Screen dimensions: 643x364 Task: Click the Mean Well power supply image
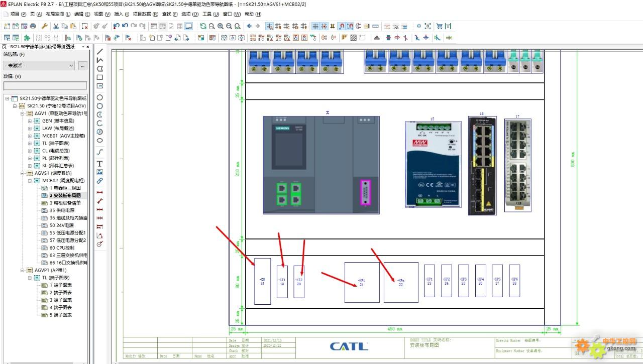(x=433, y=164)
